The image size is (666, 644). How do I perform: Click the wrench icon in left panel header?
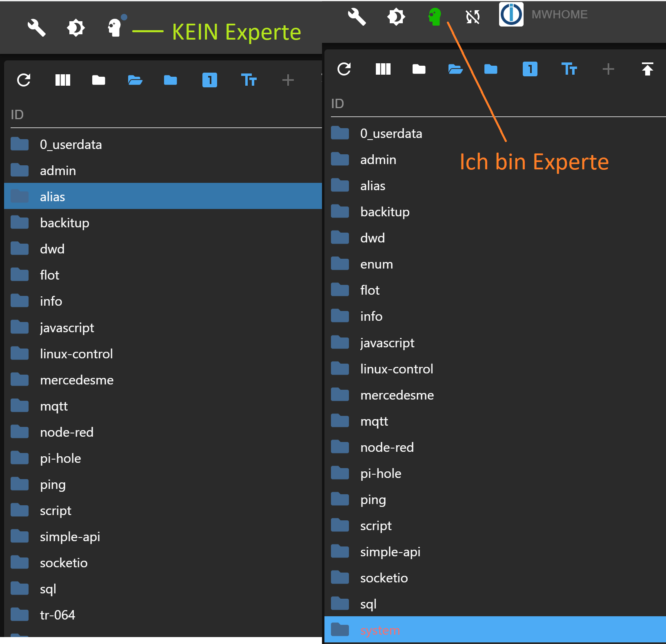36,28
